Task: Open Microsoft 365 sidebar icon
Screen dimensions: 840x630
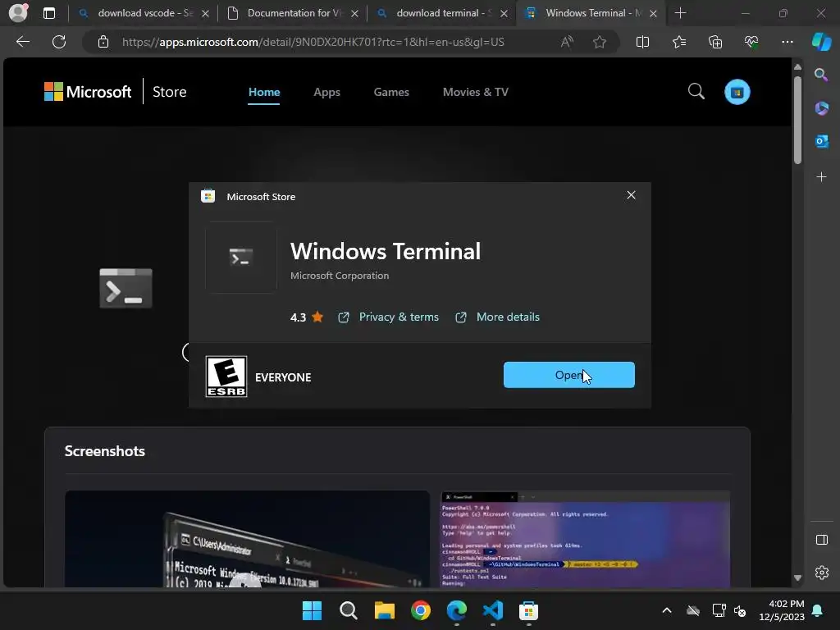Action: 821,108
